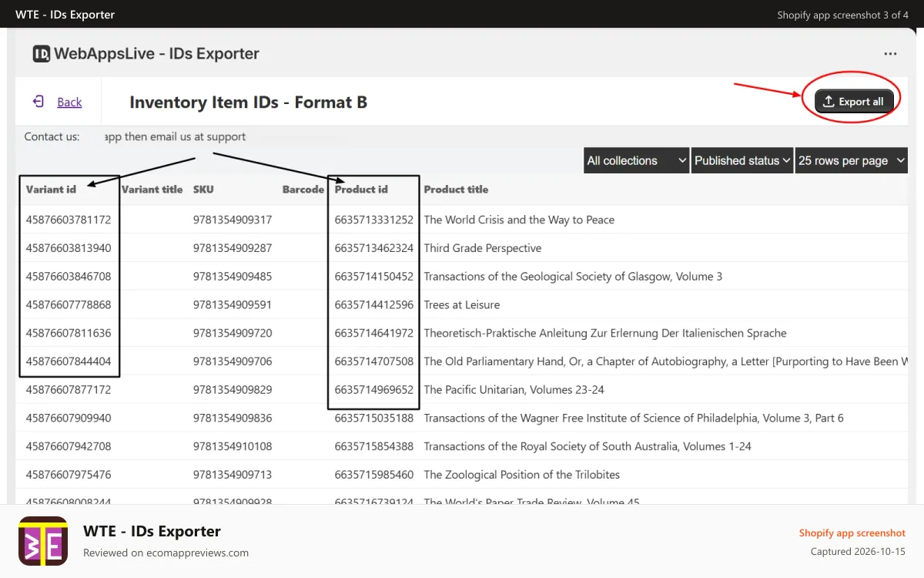Click Wagner Free Institute of Science title
This screenshot has height=578, width=924.
[x=634, y=418]
